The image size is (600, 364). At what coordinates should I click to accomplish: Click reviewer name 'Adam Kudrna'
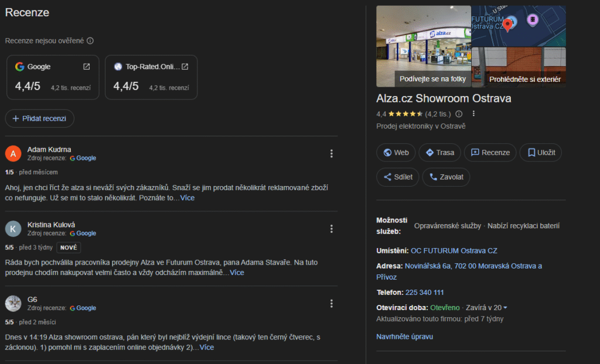(x=49, y=149)
